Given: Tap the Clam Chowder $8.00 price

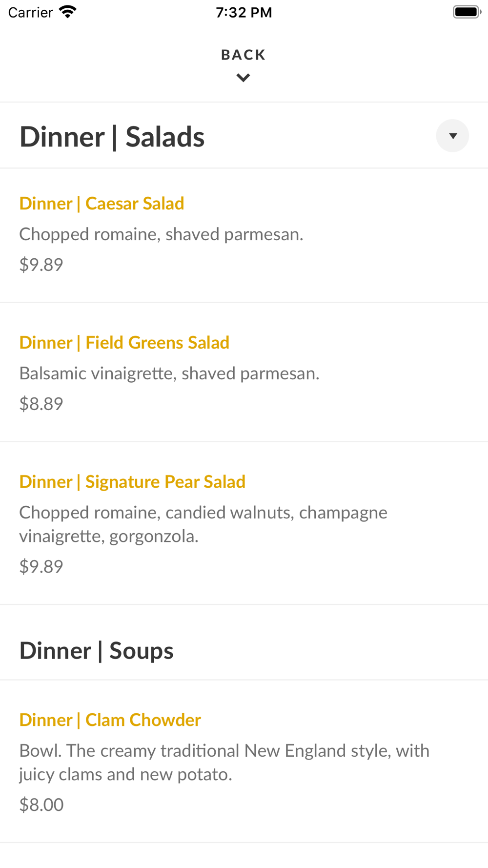Looking at the screenshot, I should click(41, 805).
